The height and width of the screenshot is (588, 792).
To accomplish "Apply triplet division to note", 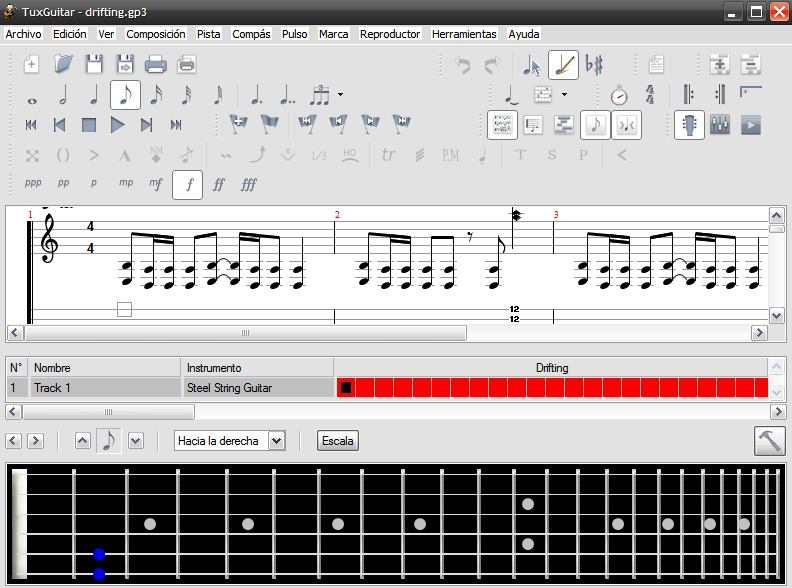I will pyautogui.click(x=320, y=95).
